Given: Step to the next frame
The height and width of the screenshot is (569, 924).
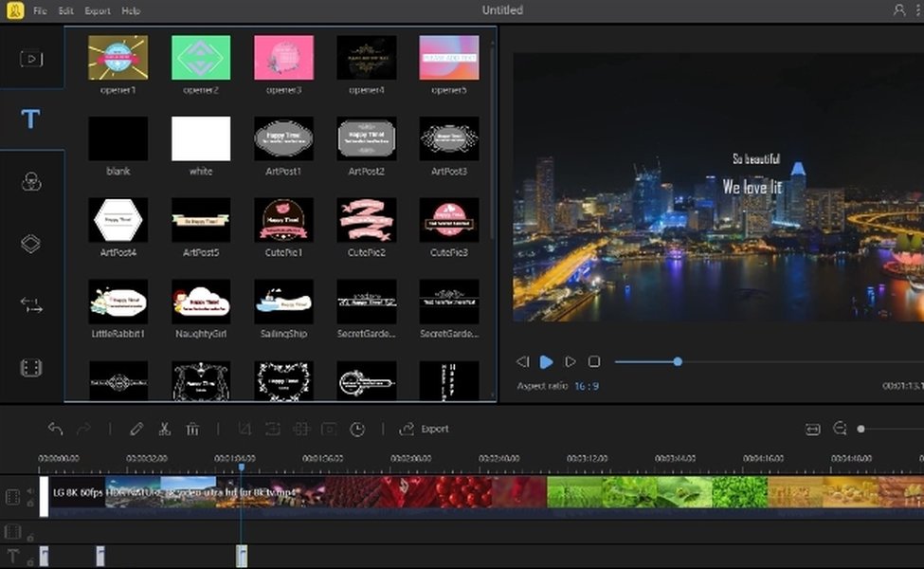Looking at the screenshot, I should click(x=570, y=361).
